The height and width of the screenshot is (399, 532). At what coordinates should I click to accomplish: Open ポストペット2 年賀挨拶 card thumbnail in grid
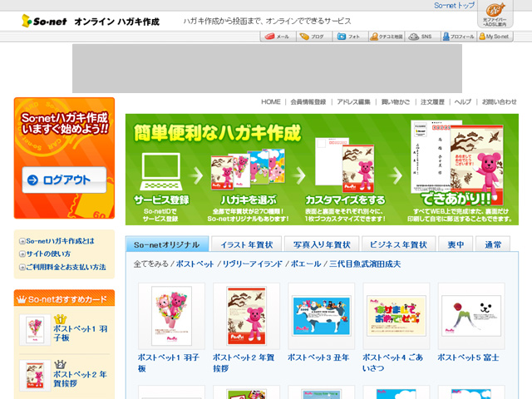[246, 316]
